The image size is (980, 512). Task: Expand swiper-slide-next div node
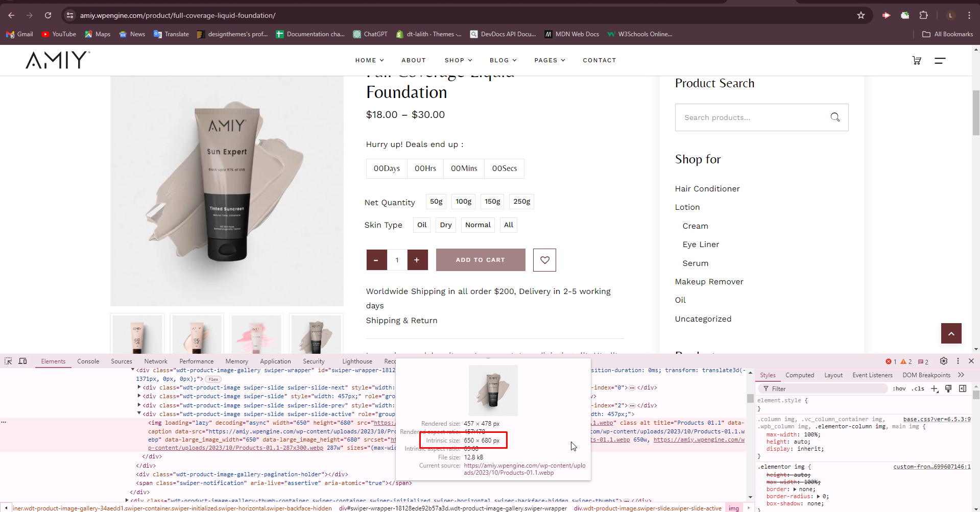click(x=139, y=387)
